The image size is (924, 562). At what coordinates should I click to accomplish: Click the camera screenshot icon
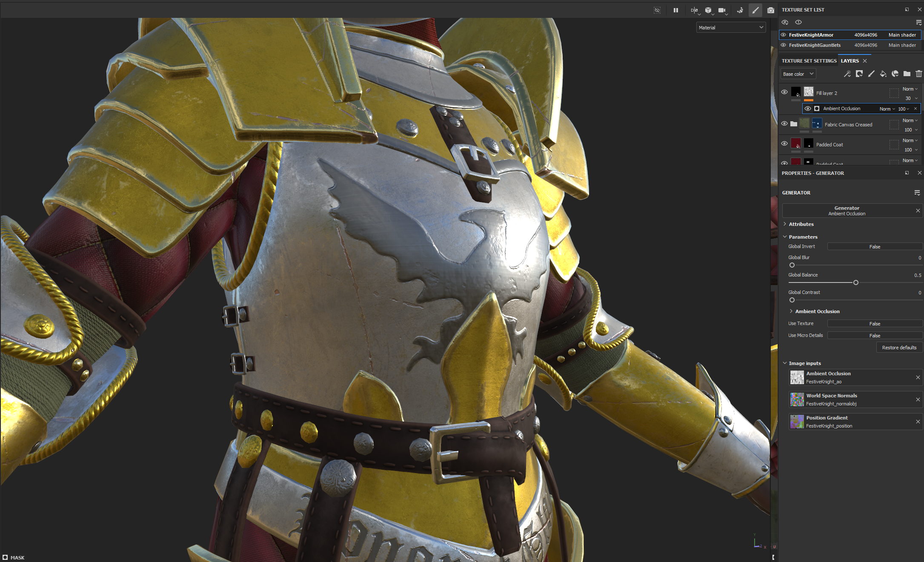770,10
